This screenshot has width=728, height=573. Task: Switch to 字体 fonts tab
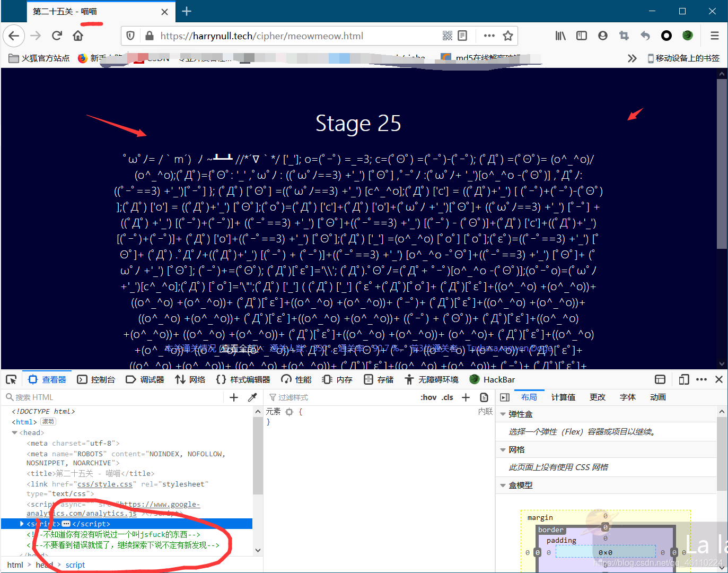click(628, 397)
